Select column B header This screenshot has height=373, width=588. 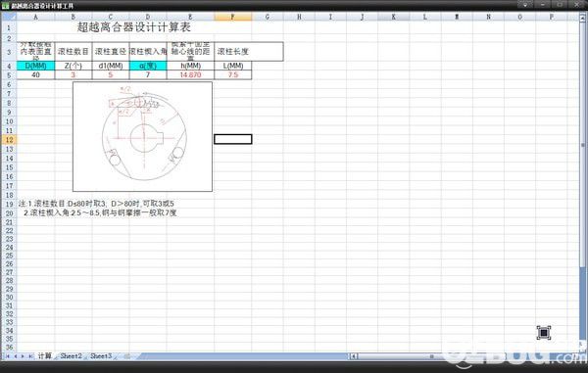point(73,17)
